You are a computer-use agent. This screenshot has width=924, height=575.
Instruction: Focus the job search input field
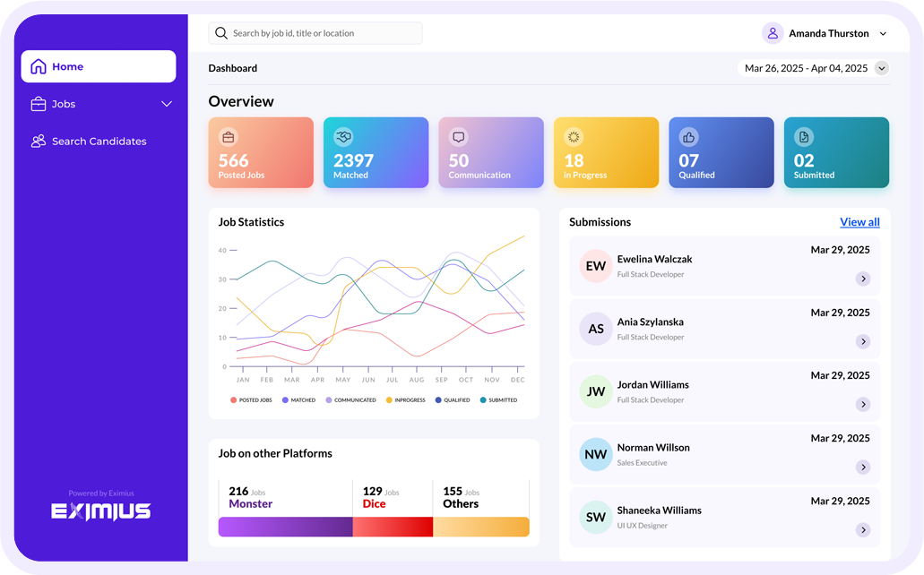pyautogui.click(x=323, y=33)
